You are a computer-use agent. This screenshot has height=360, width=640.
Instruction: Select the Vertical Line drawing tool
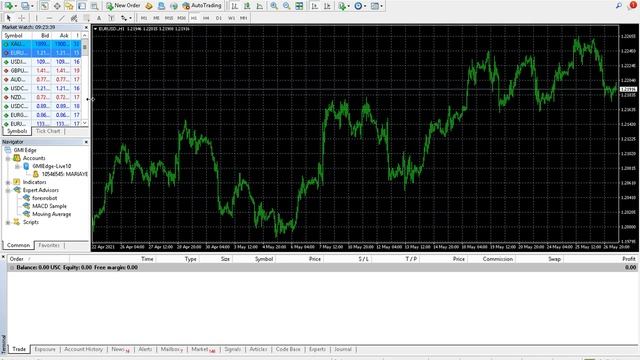(x=37, y=18)
